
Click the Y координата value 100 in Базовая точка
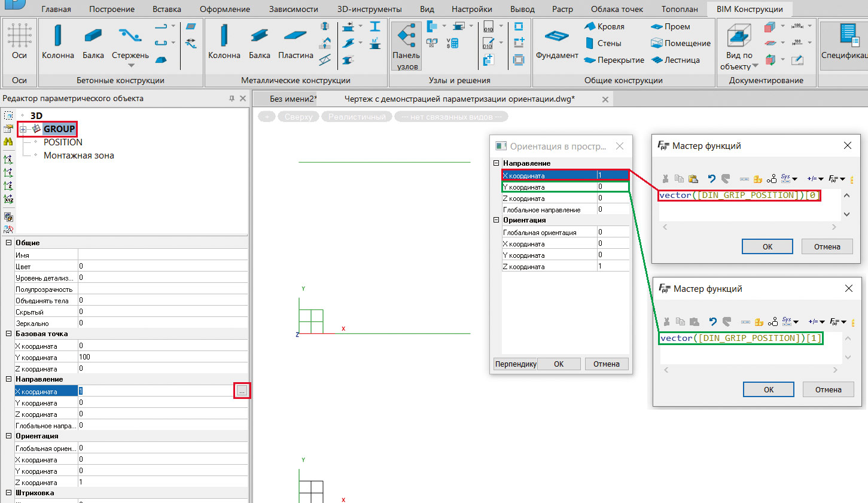tap(163, 357)
